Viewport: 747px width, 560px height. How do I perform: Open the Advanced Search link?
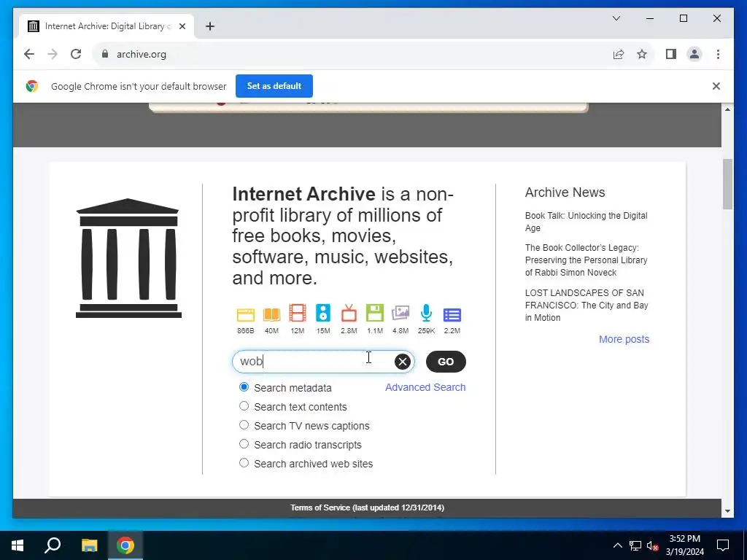[425, 388]
